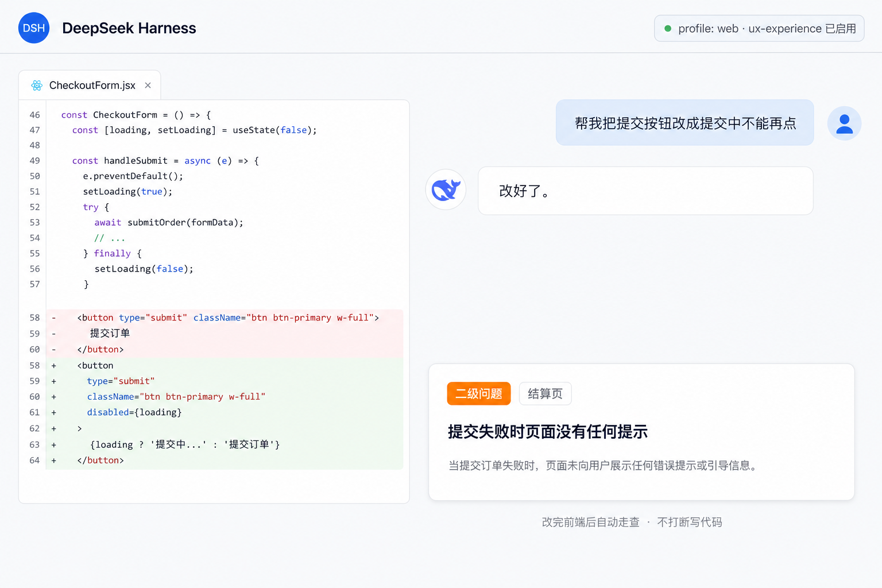
Task: Click the green status dot in profile badge
Action: 668,29
